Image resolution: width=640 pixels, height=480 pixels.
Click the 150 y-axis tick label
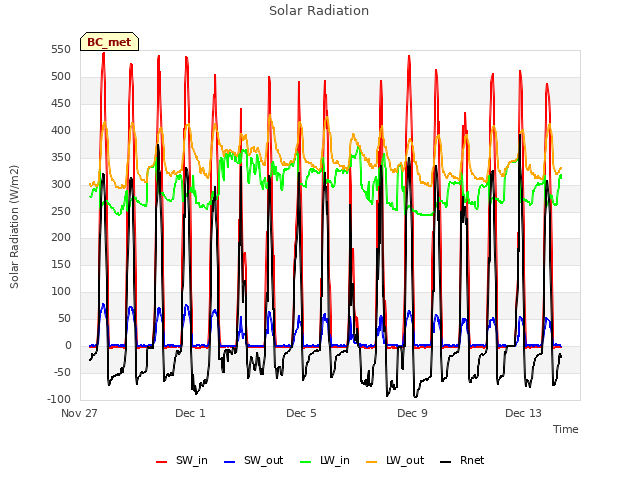coord(61,265)
